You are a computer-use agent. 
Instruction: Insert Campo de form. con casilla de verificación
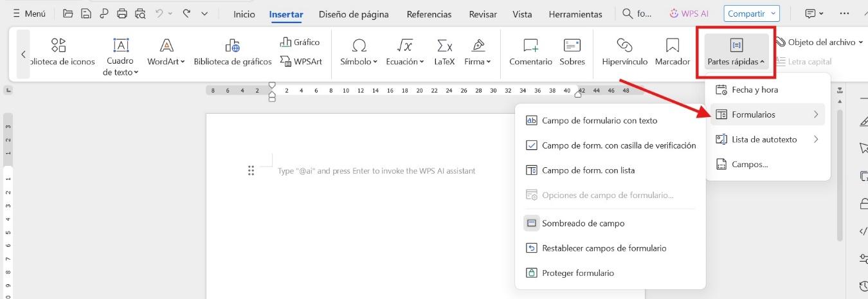619,145
